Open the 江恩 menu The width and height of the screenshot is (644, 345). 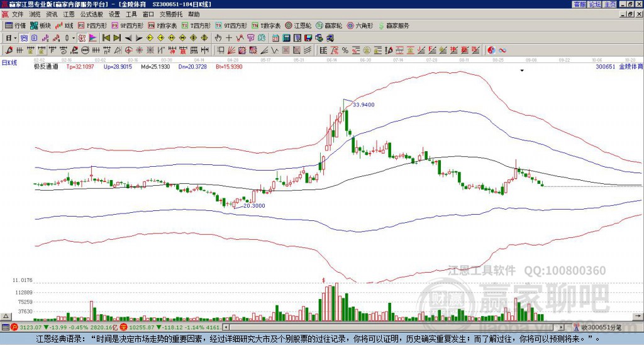pyautogui.click(x=69, y=14)
